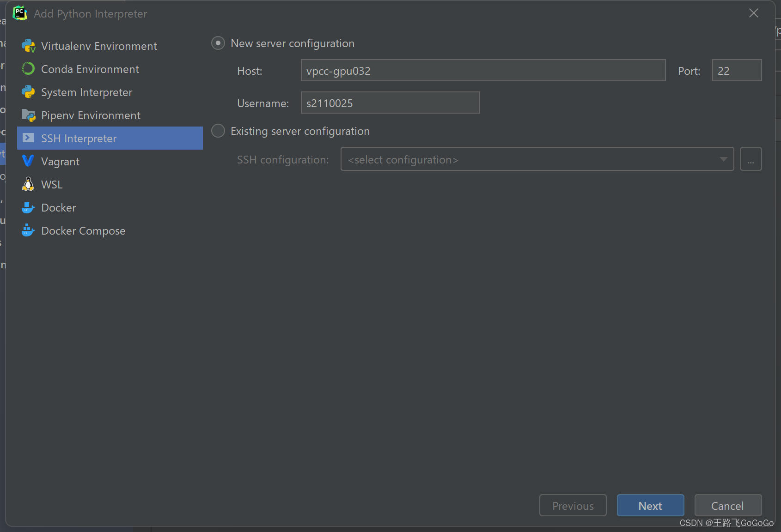The image size is (781, 532).
Task: Click the Cancel button
Action: click(x=728, y=505)
